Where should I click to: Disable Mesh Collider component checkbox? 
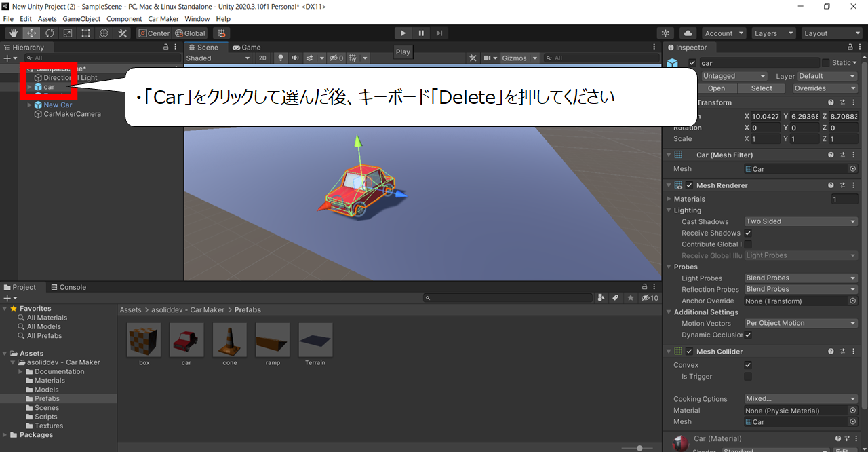(690, 352)
